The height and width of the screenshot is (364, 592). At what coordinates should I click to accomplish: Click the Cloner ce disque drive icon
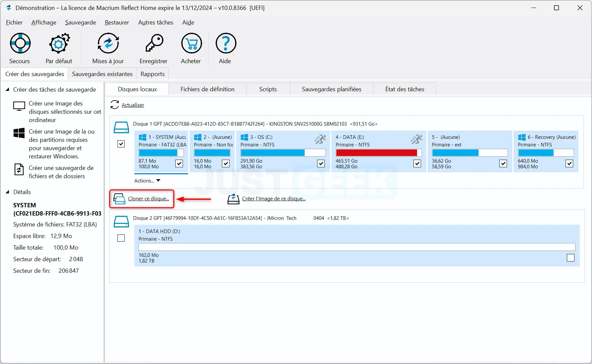point(119,199)
